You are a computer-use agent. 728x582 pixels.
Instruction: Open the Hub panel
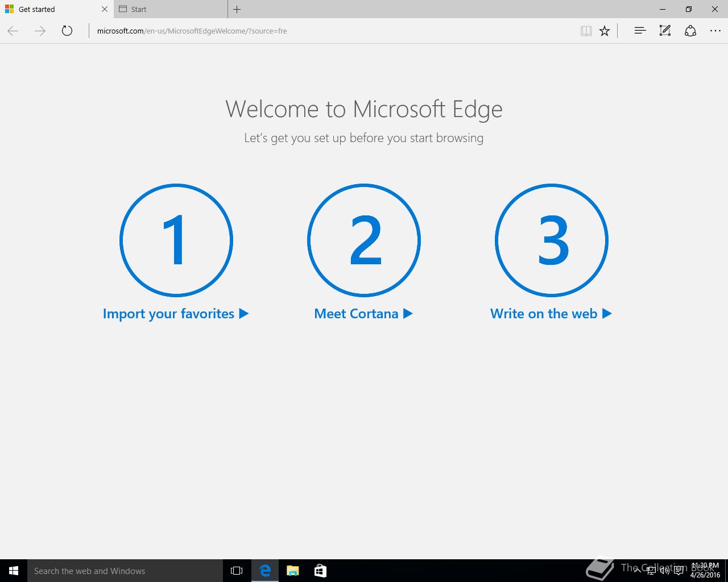click(x=640, y=31)
